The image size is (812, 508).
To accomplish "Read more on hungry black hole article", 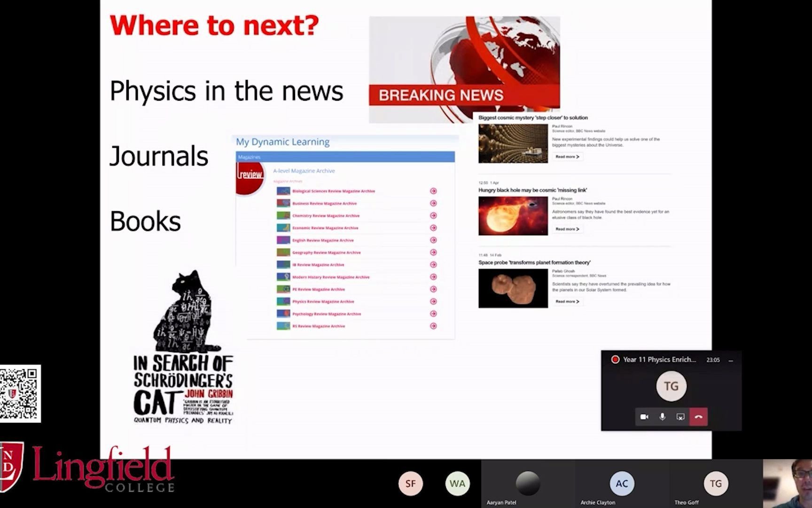I will [x=567, y=229].
